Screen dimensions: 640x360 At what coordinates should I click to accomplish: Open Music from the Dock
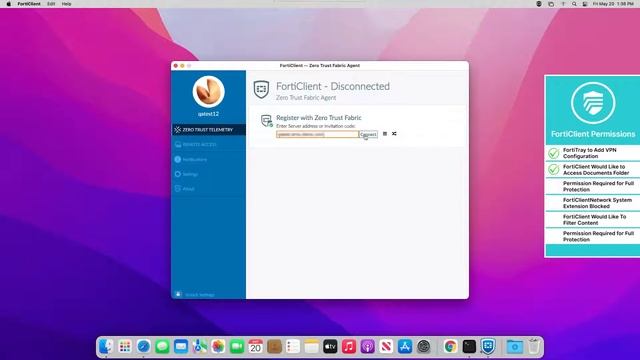(x=349, y=347)
